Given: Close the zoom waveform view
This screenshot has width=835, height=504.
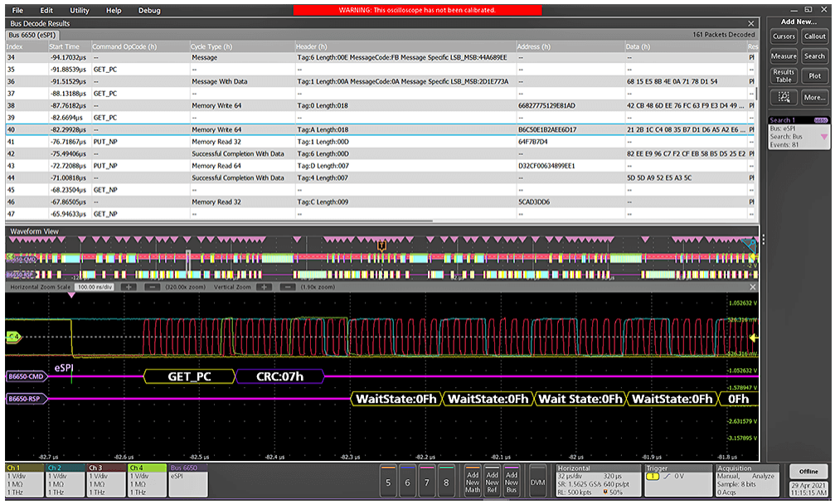Looking at the screenshot, I should coord(752,287).
